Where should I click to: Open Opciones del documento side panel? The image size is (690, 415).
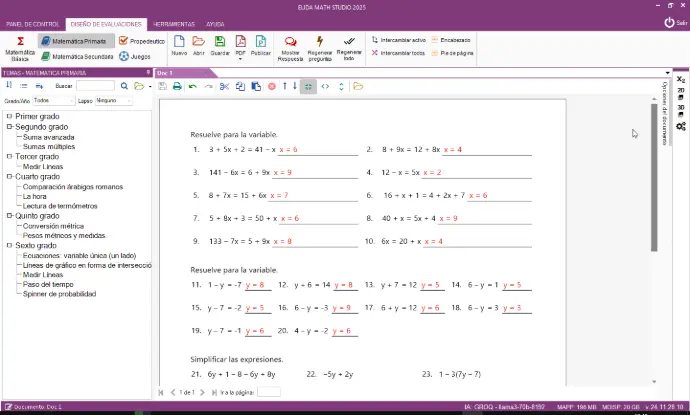pyautogui.click(x=664, y=113)
